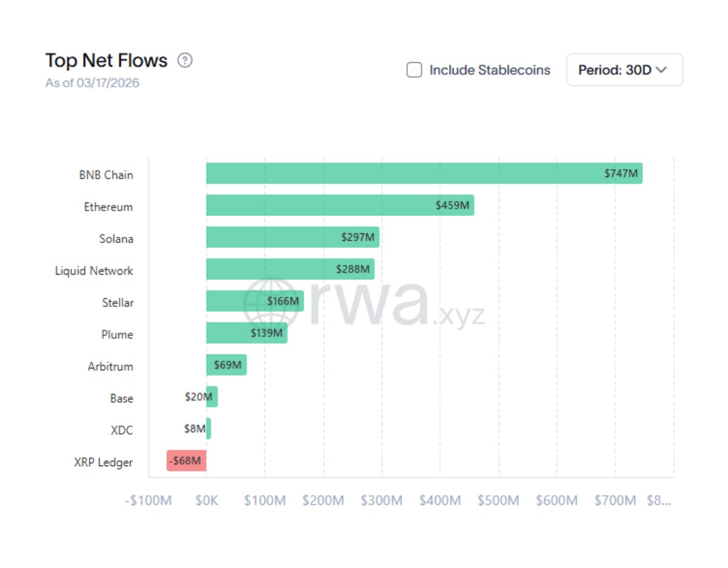Click the XDC axis label
Image resolution: width=728 pixels, height=568 pixels.
(122, 430)
